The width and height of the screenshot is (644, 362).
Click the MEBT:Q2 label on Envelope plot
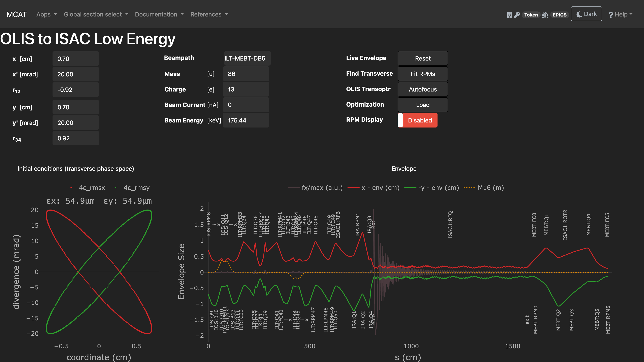click(x=558, y=320)
